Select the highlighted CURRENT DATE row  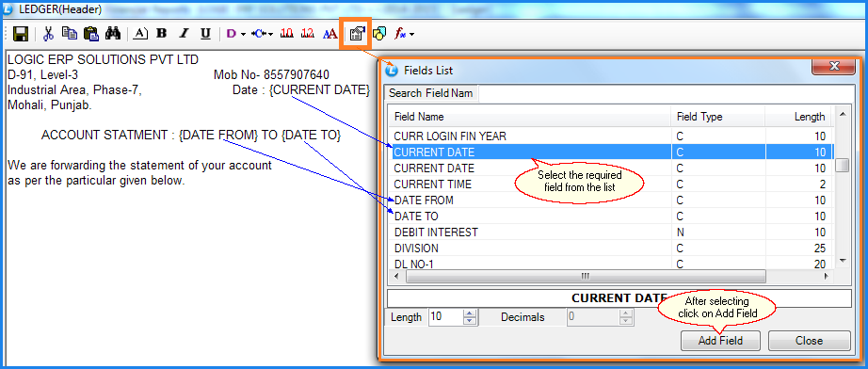tap(612, 152)
